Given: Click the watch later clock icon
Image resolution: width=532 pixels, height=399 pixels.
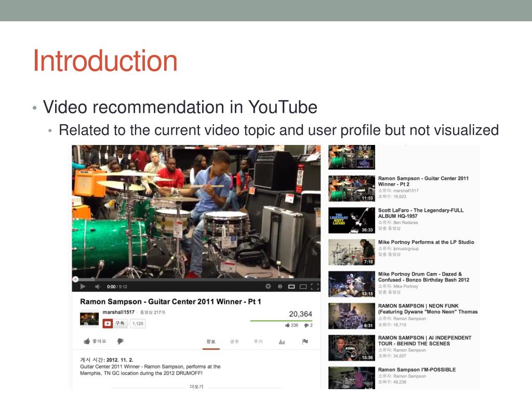Looking at the screenshot, I should tap(280, 286).
